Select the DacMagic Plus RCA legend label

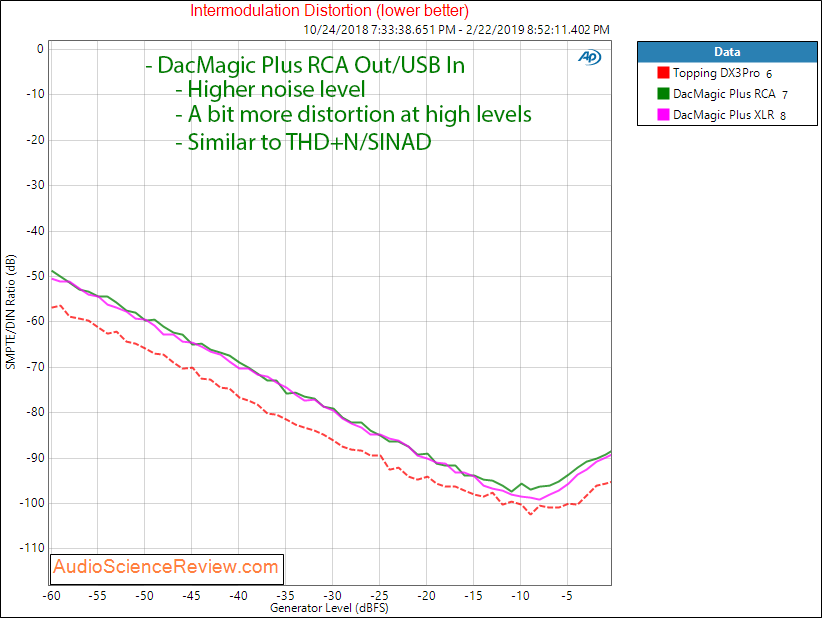point(724,94)
